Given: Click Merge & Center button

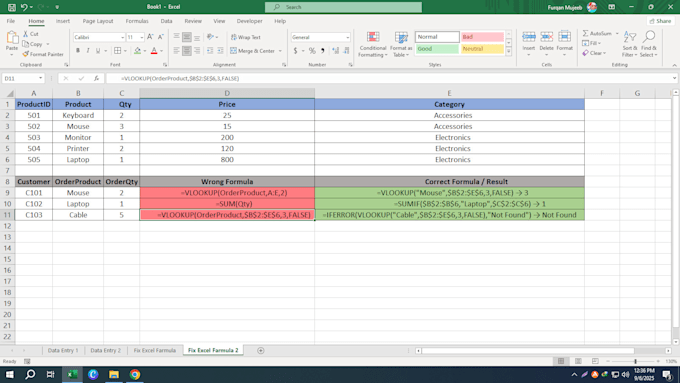Looking at the screenshot, I should pyautogui.click(x=252, y=51).
